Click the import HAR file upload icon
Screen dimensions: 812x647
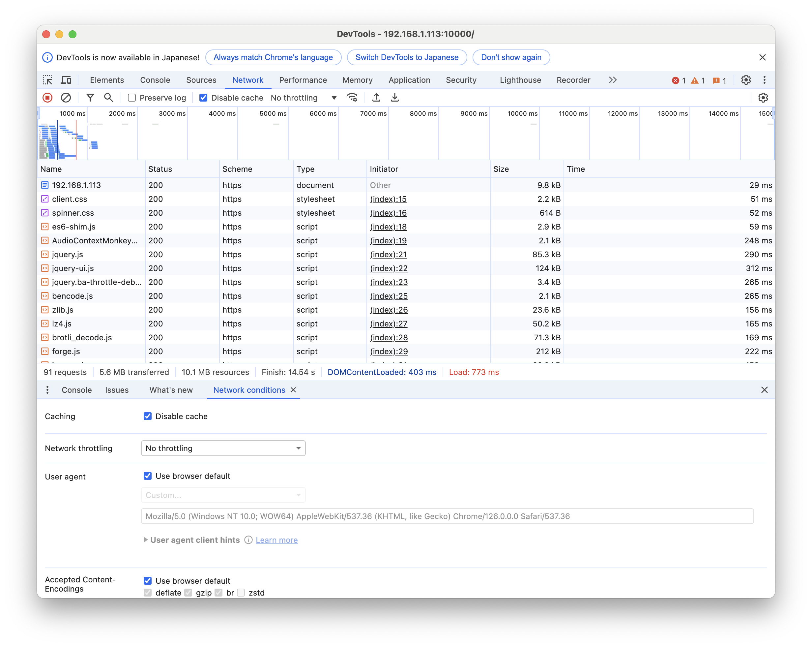click(x=376, y=98)
